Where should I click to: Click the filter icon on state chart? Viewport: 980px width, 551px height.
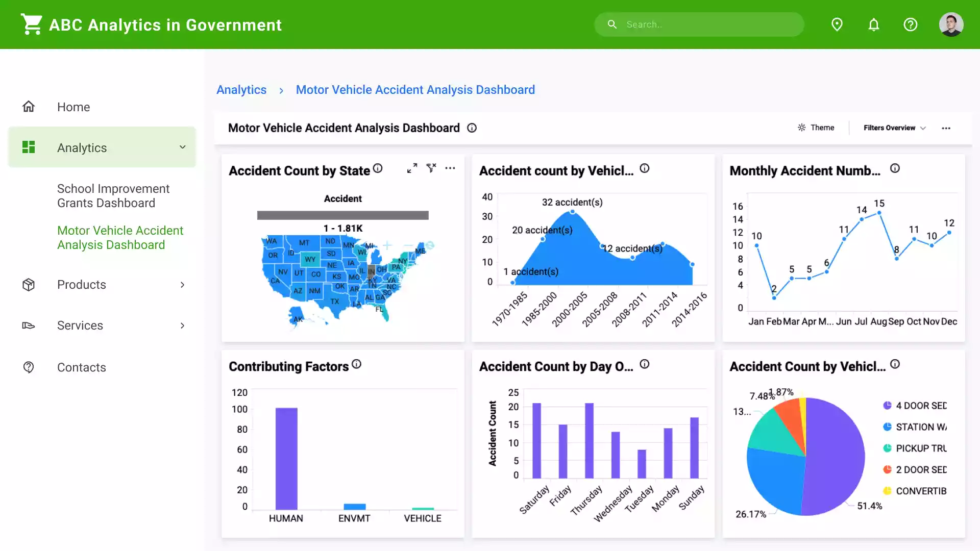tap(431, 168)
